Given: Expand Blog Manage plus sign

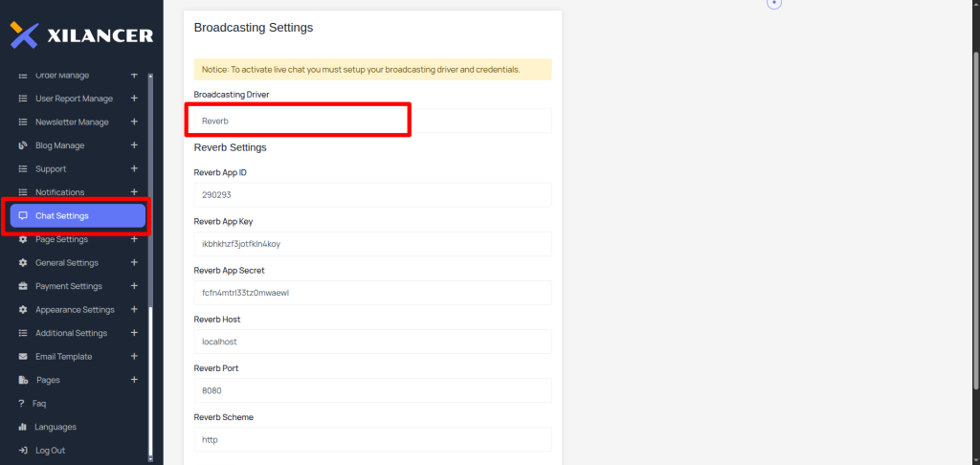Looking at the screenshot, I should click(x=134, y=145).
